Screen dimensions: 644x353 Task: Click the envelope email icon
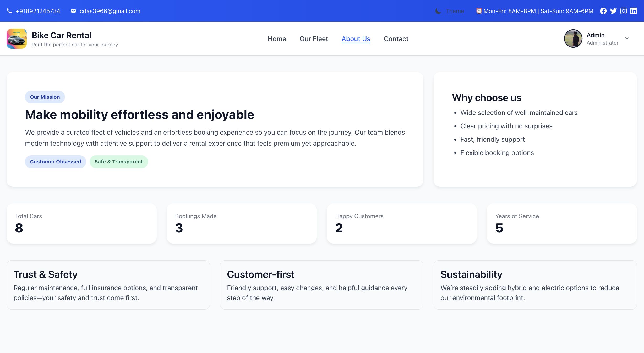(73, 11)
